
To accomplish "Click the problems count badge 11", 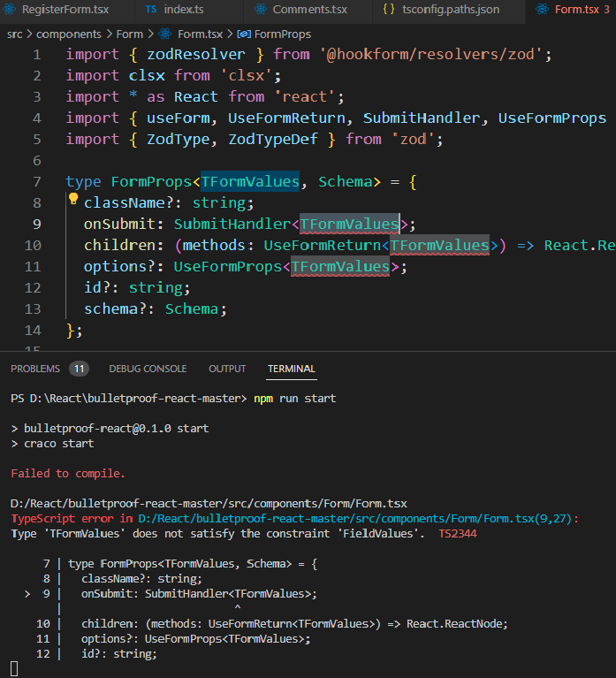I will click(80, 369).
